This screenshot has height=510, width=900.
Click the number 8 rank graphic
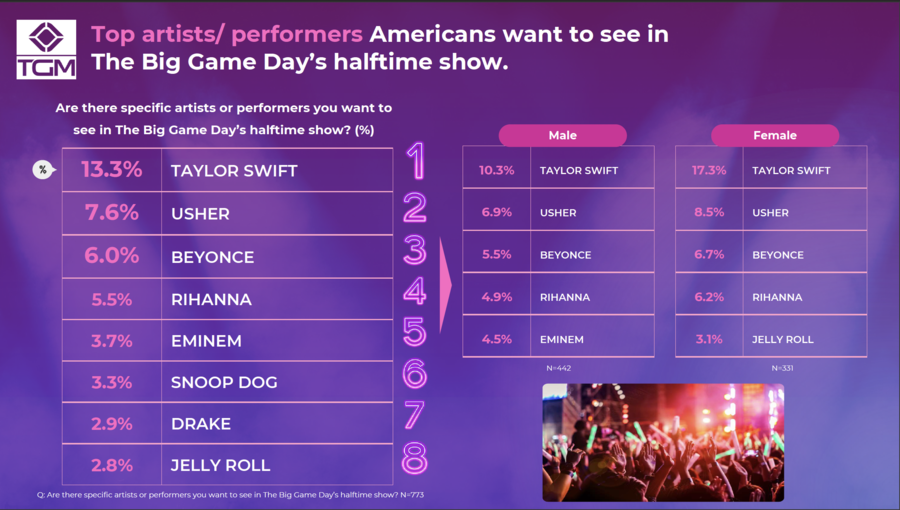[414, 459]
